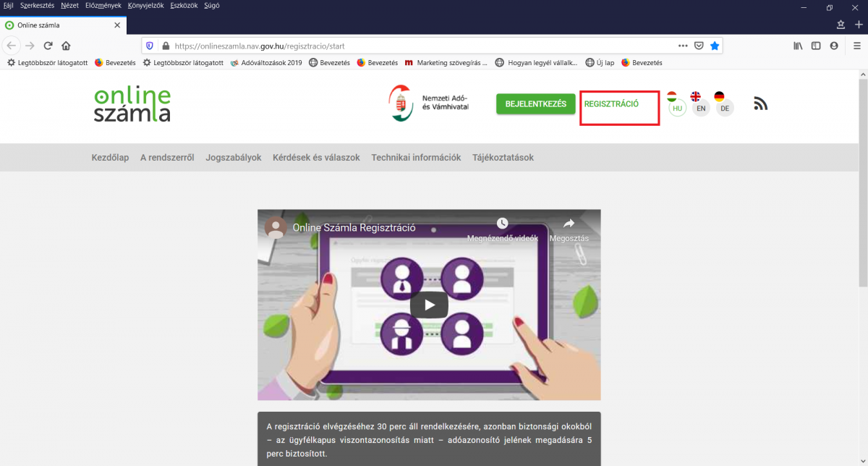
Task: Open the Eszközök menu
Action: coord(184,5)
